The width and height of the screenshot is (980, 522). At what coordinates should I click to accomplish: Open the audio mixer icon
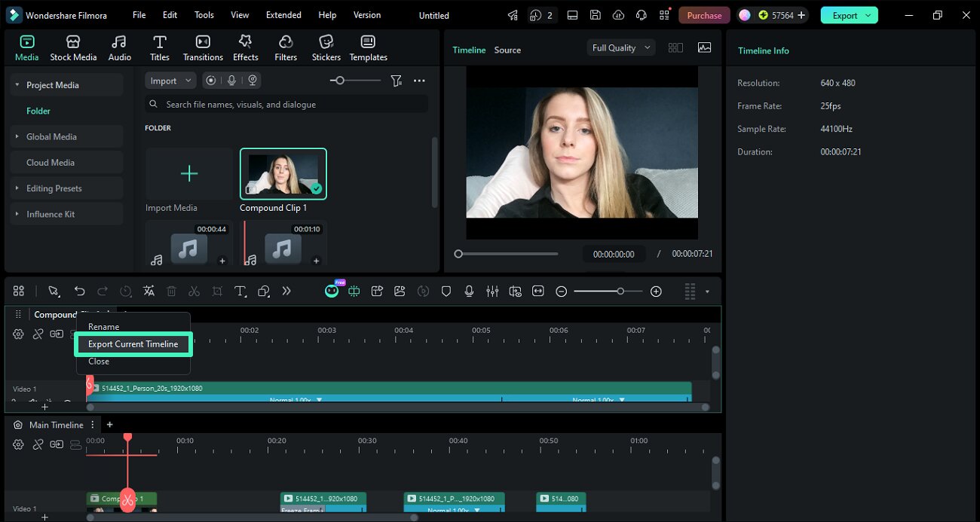pyautogui.click(x=492, y=291)
